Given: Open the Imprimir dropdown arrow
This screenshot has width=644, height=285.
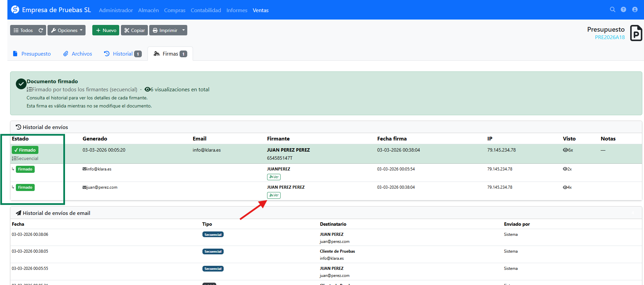Looking at the screenshot, I should point(184,30).
